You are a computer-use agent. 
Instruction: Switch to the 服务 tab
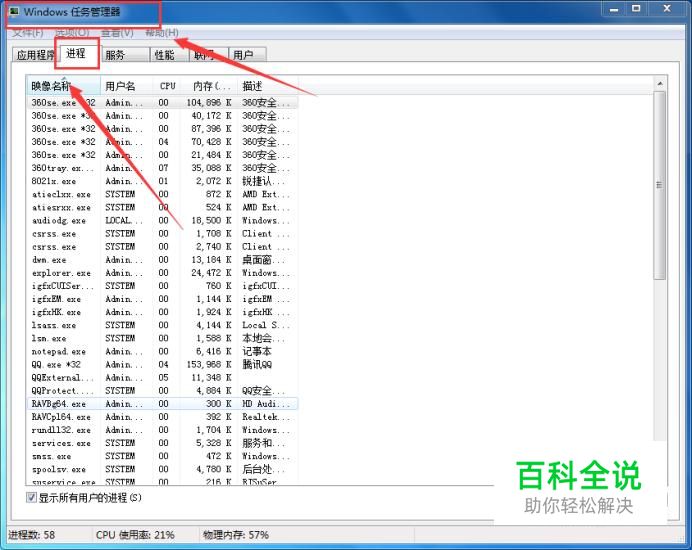(124, 55)
